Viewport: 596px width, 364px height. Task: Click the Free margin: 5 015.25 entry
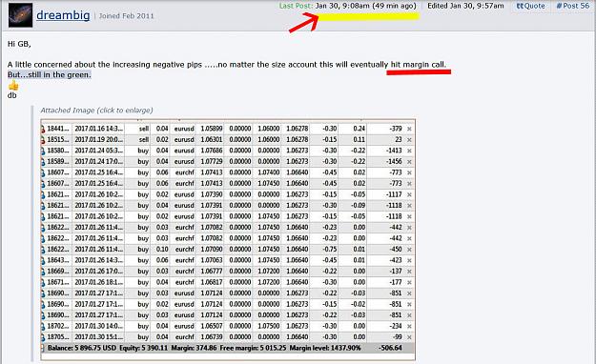253,348
